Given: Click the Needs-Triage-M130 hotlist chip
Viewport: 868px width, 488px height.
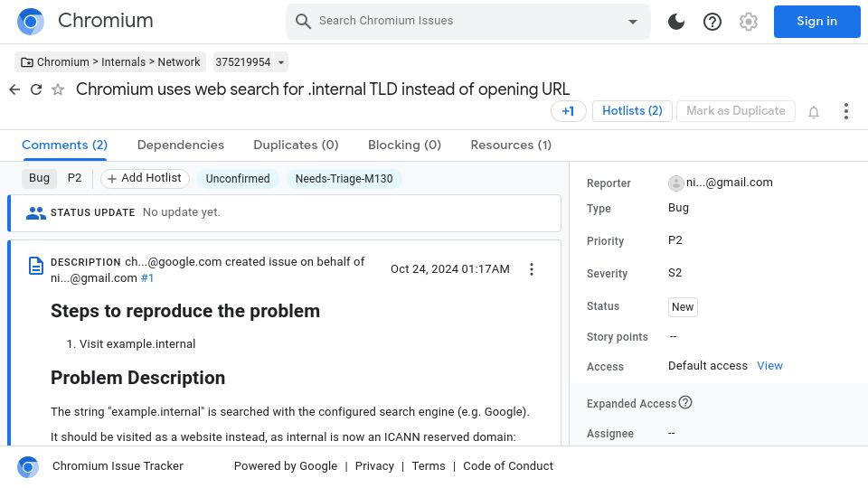Looking at the screenshot, I should coord(344,179).
